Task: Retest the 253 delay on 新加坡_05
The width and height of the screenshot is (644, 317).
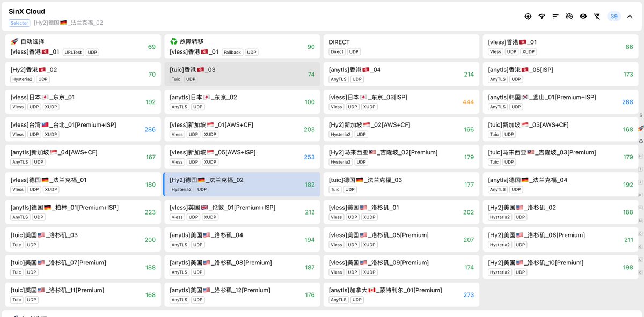Action: click(309, 157)
